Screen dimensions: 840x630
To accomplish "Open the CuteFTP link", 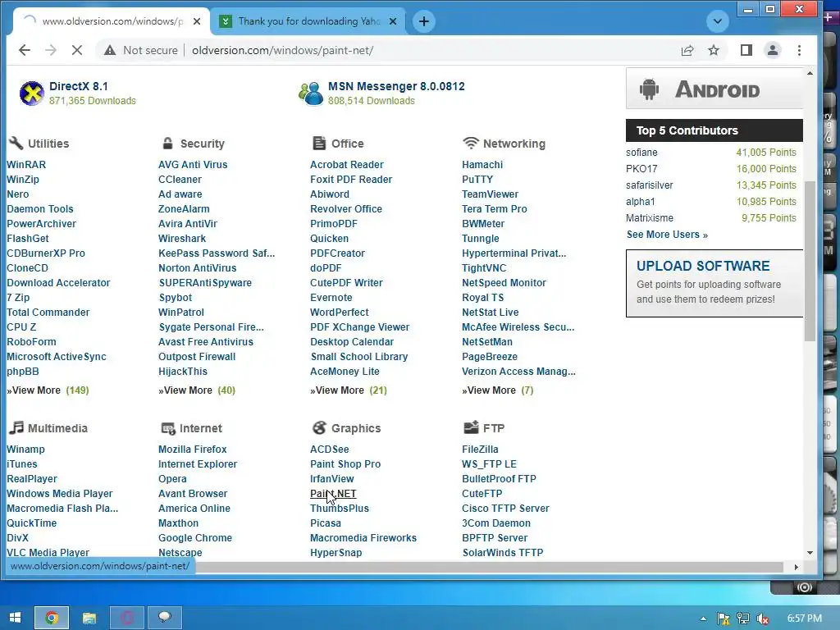I will click(482, 493).
